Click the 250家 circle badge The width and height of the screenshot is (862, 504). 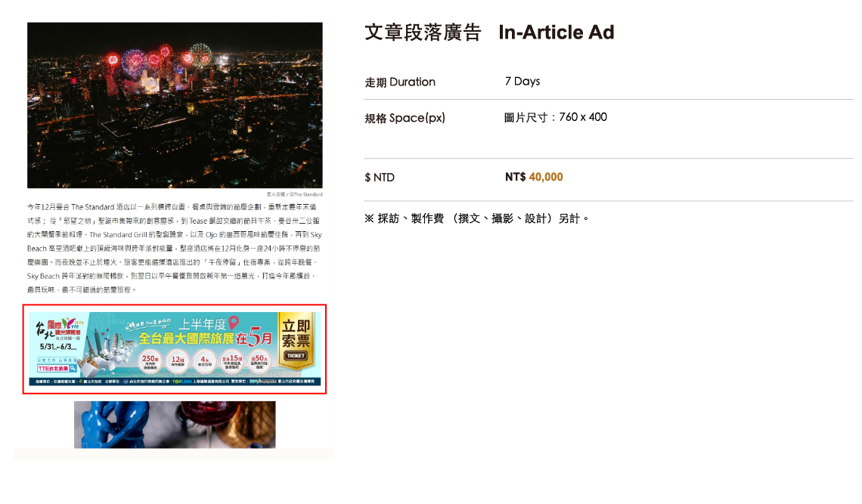pos(150,363)
